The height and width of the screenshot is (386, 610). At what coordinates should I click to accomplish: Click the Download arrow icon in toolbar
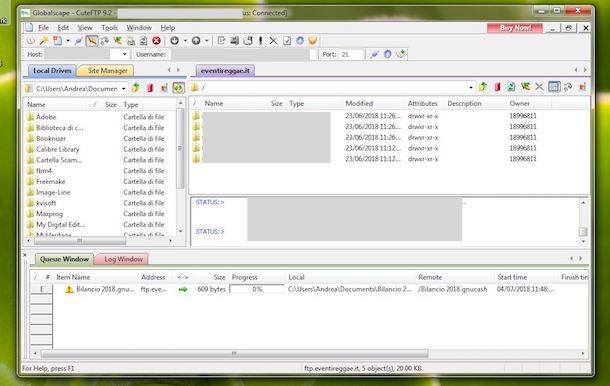(x=174, y=40)
